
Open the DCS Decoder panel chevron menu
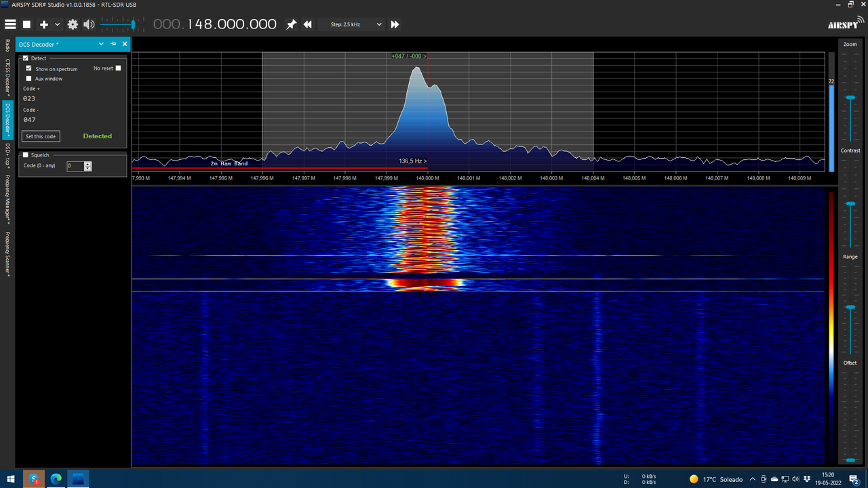point(101,44)
